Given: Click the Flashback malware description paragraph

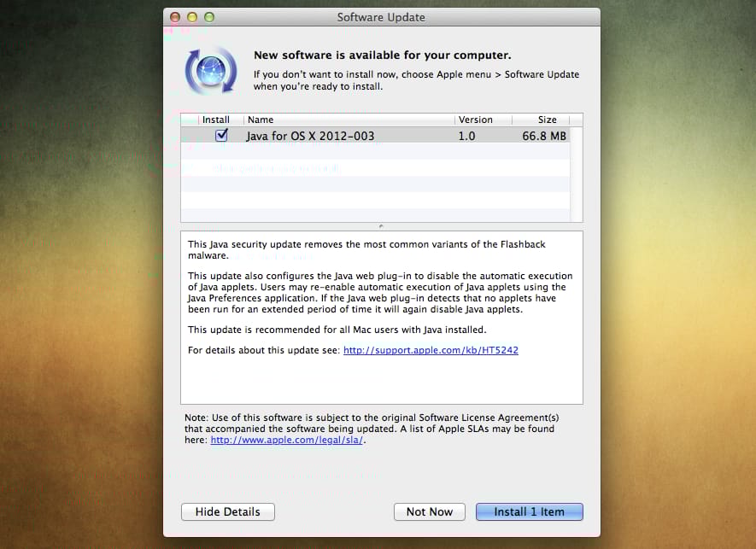Looking at the screenshot, I should coord(366,249).
